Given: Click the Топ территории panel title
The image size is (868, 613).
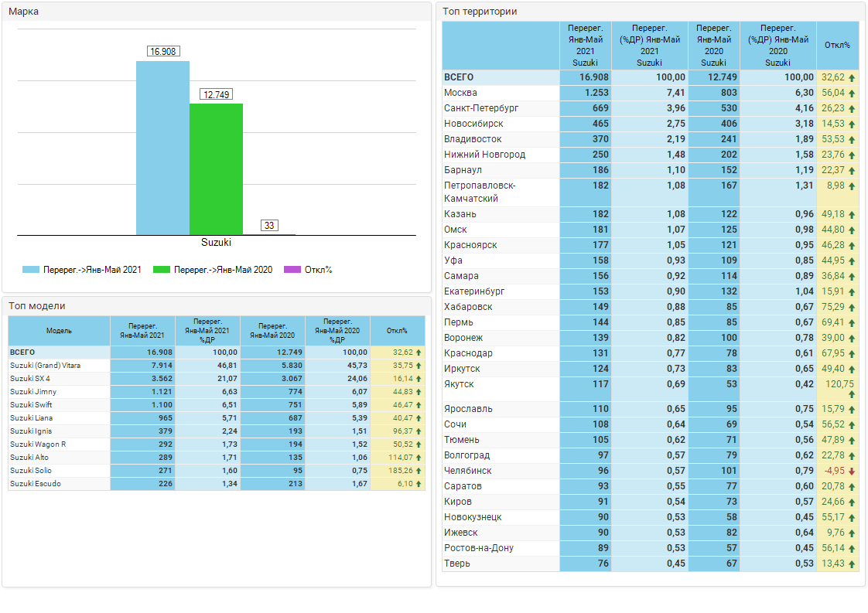Looking at the screenshot, I should coord(480,12).
